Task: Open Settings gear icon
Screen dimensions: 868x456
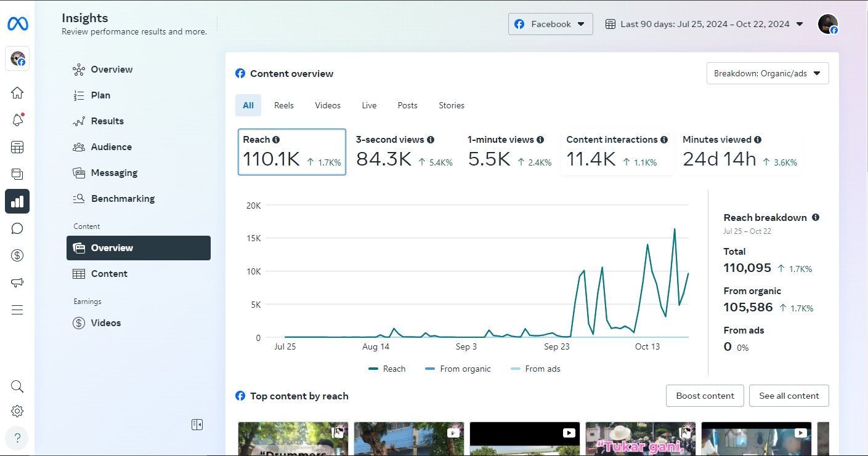Action: pyautogui.click(x=17, y=411)
